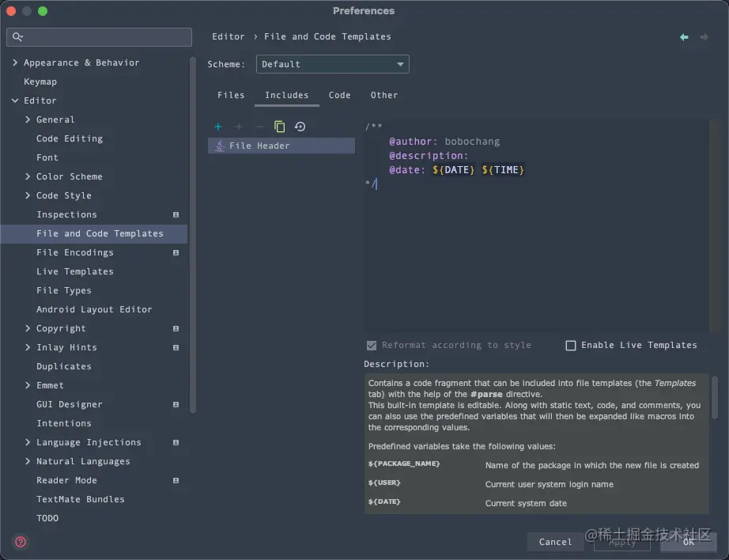Click the ${TIME} variable in template

(x=503, y=170)
